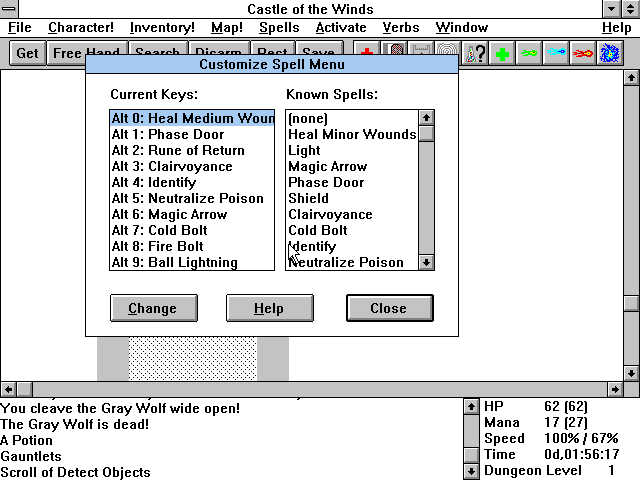Maximize the Castle of the Winds window
Image resolution: width=640 pixels, height=480 pixels.
(x=631, y=9)
